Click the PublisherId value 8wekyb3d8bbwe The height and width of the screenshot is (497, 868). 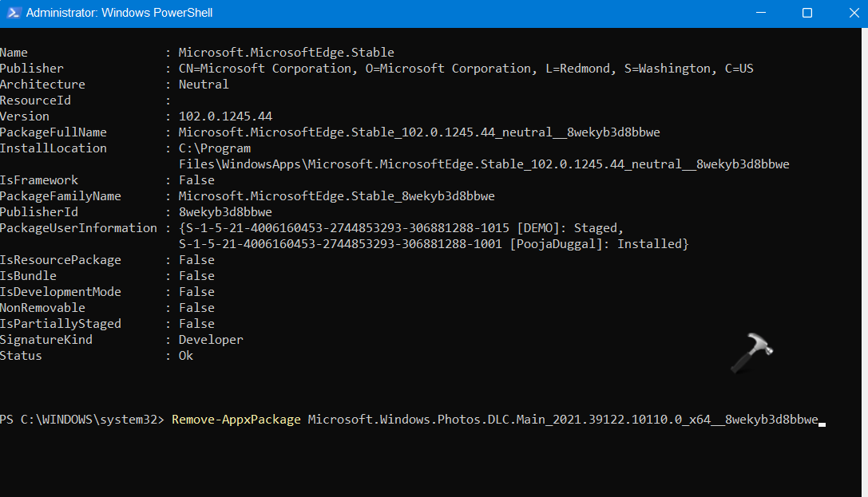[x=225, y=212]
